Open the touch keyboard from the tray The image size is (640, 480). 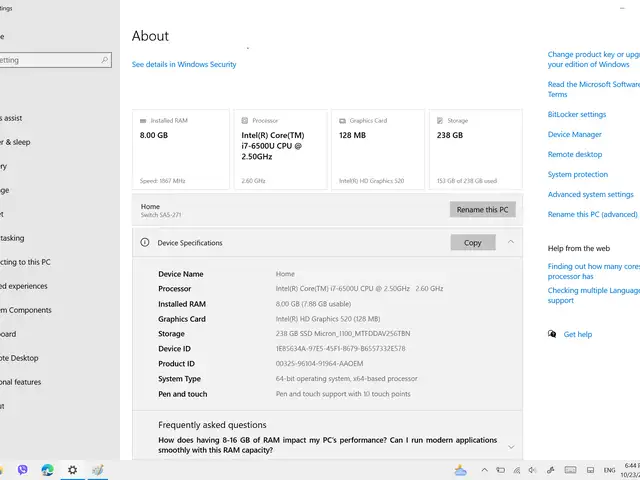pos(570,470)
